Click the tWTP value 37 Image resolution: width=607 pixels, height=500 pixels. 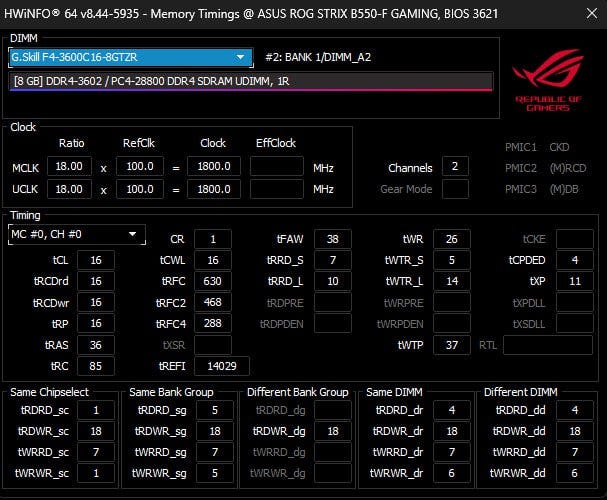point(452,345)
